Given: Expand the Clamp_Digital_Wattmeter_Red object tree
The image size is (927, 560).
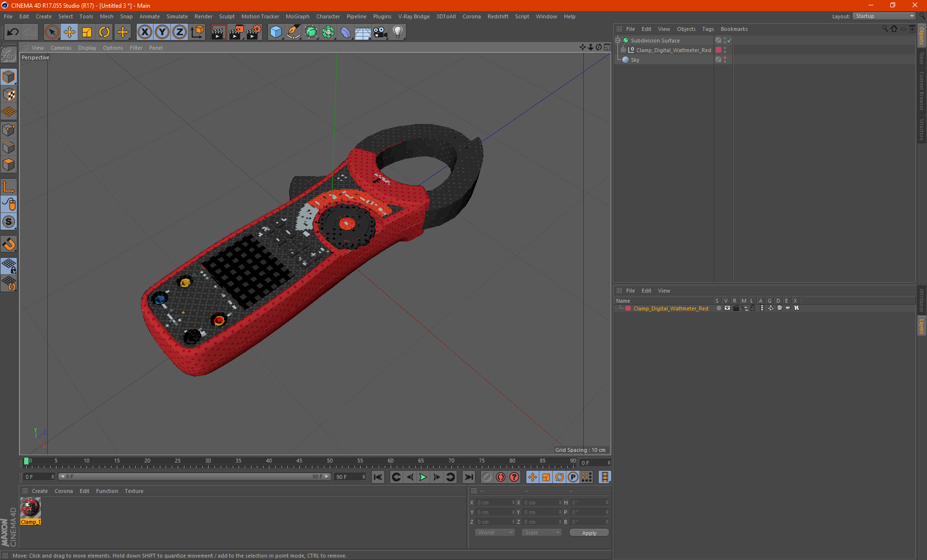Looking at the screenshot, I should click(x=623, y=50).
